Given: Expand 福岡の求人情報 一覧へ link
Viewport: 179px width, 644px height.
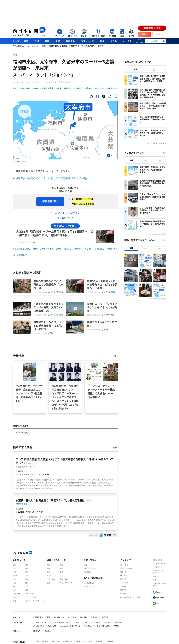Looking at the screenshot, I should pyautogui.click(x=115, y=447).
